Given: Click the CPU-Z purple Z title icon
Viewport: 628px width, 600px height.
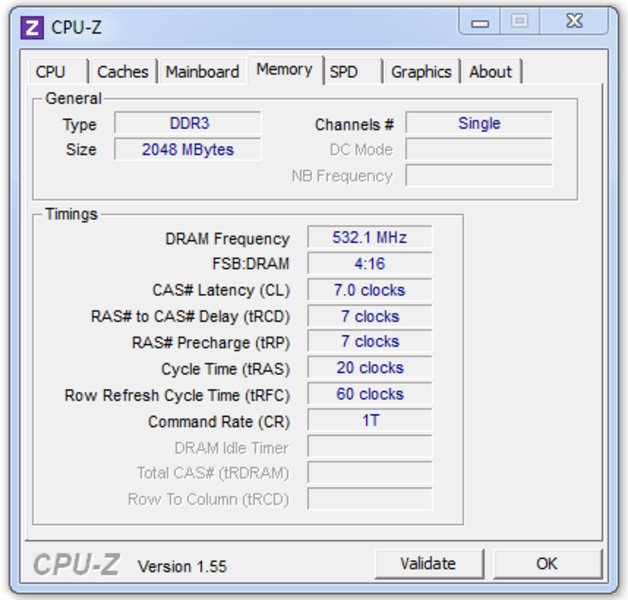Looking at the screenshot, I should 32,28.
